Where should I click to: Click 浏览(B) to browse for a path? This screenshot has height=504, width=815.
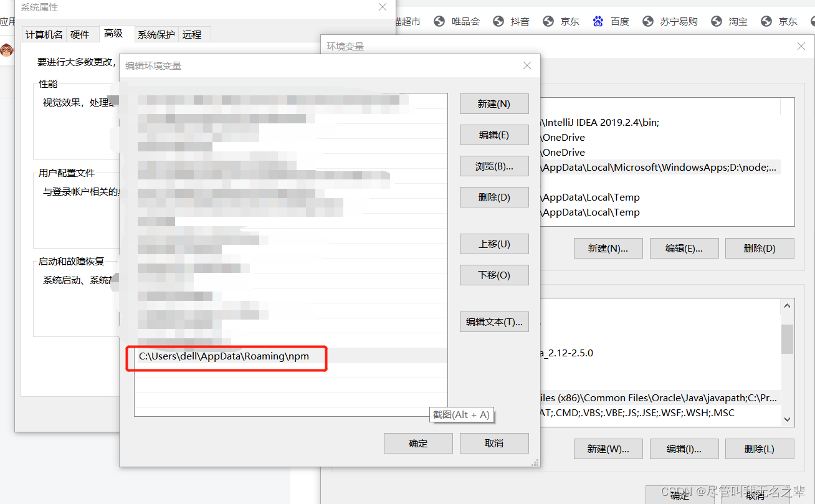(x=494, y=166)
